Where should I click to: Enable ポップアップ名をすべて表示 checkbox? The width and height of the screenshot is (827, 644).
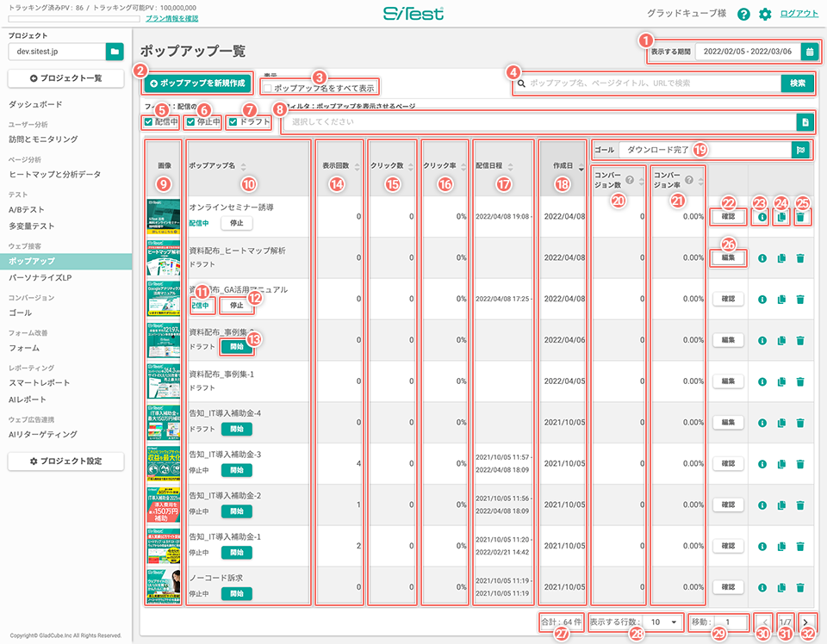pyautogui.click(x=268, y=88)
